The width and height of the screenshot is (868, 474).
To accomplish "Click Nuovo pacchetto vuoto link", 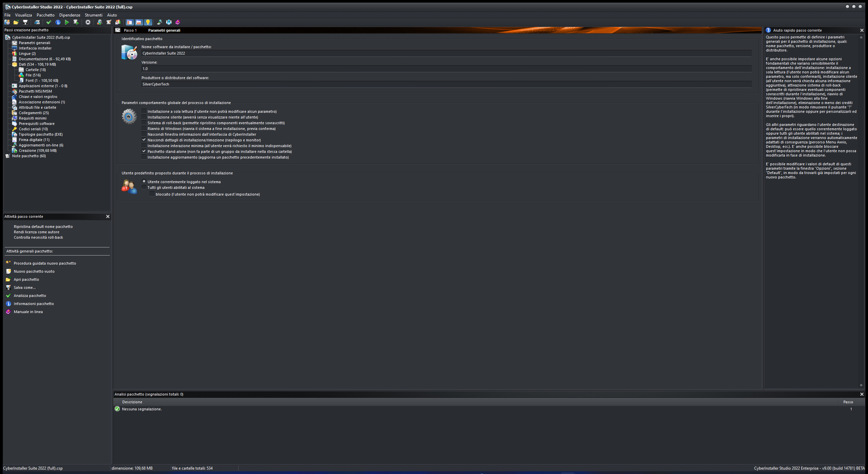I will click(x=34, y=271).
